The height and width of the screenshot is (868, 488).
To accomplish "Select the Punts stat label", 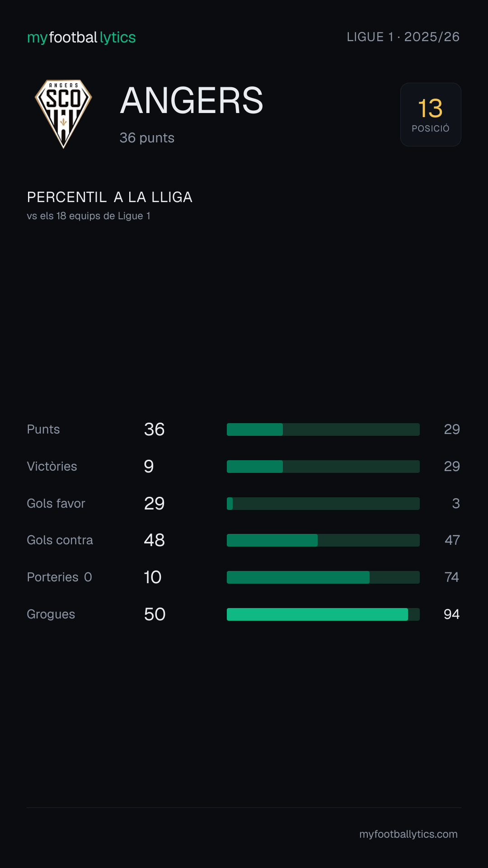I will (43, 429).
